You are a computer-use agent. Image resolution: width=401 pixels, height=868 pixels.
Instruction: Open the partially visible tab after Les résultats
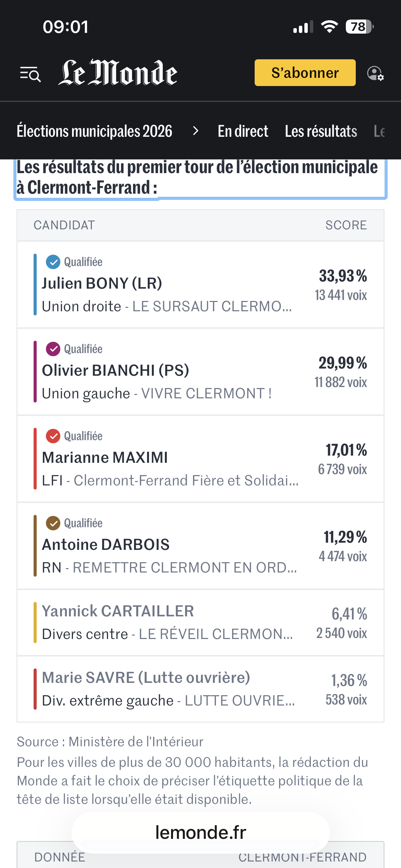(380, 131)
